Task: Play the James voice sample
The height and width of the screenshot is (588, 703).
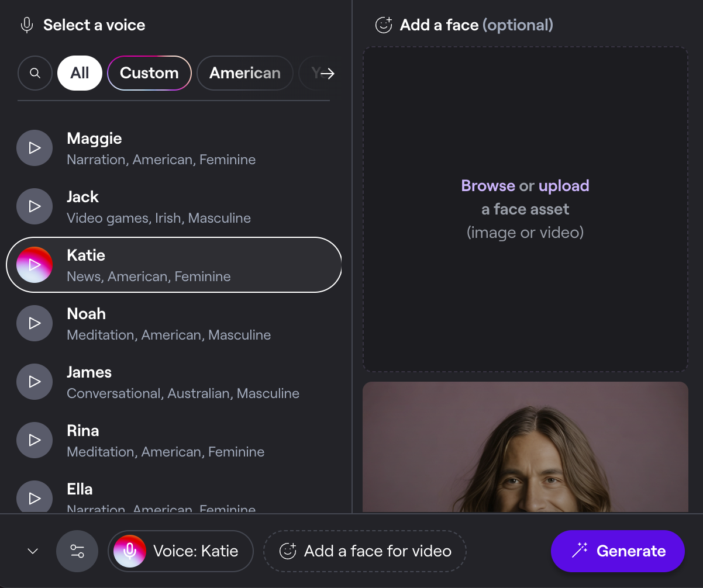Action: 35,382
